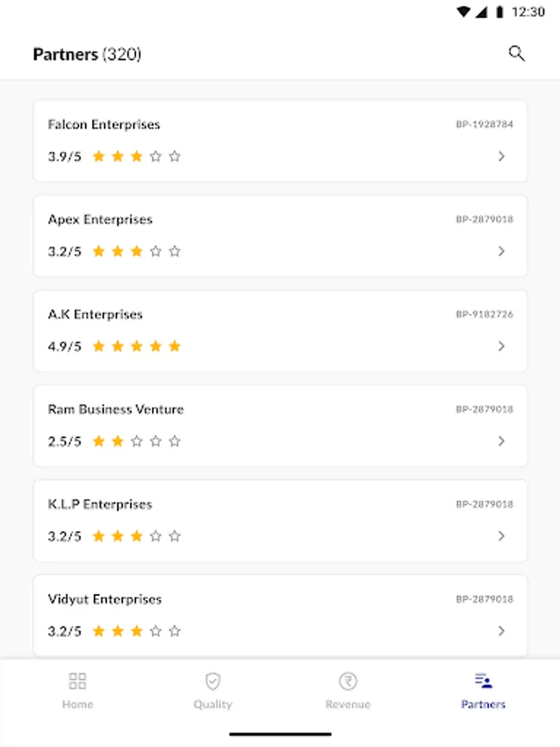This screenshot has height=747, width=560.
Task: Tap the fourth star on Falcon Enterprises rating
Action: click(x=156, y=155)
